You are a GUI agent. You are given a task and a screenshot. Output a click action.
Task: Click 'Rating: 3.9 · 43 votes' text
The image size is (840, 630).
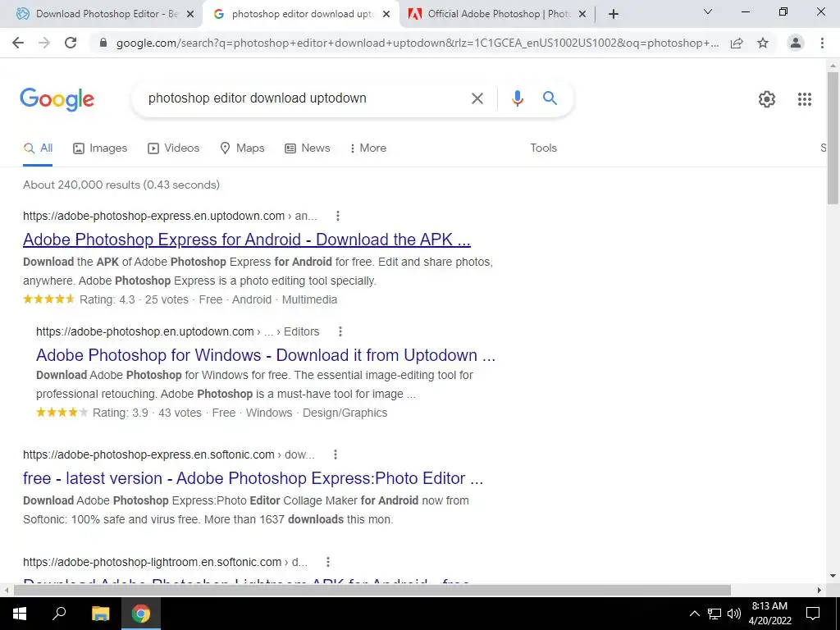click(x=148, y=413)
